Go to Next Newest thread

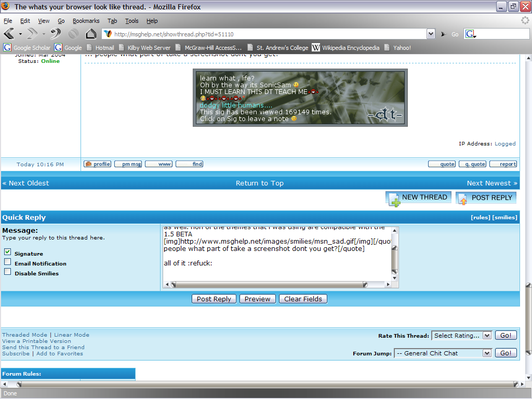[x=492, y=183]
